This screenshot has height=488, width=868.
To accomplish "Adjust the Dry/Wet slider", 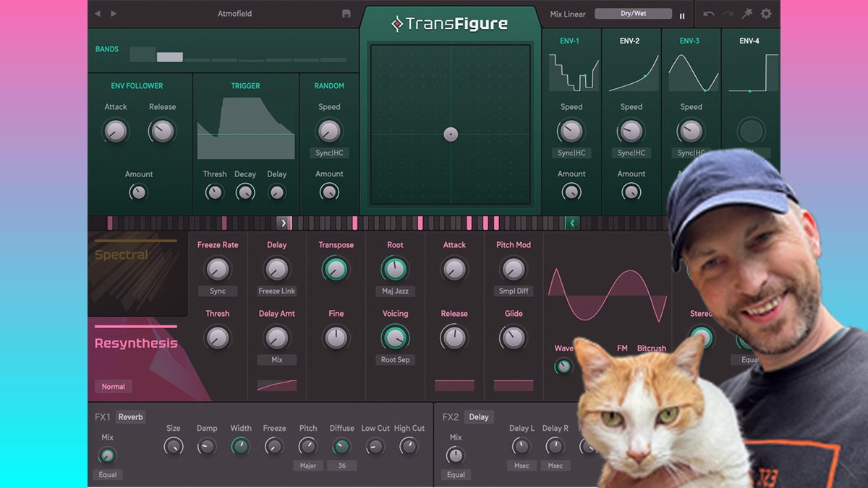I will 634,14.
